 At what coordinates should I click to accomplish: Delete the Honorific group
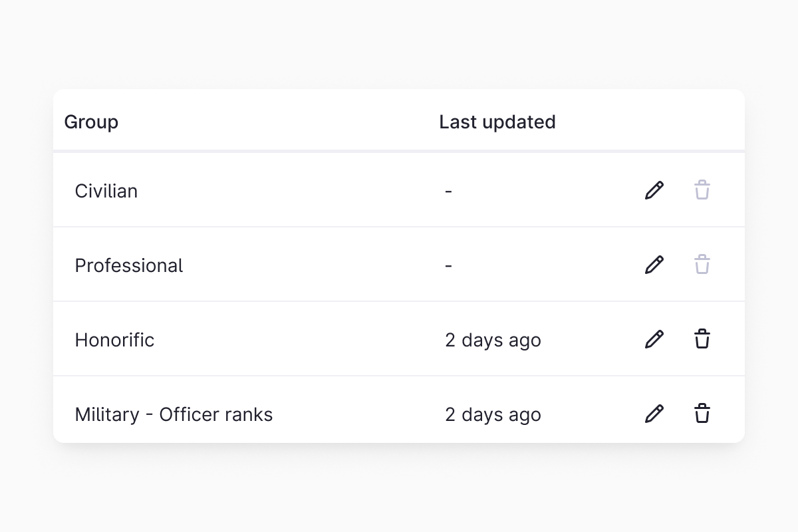[702, 339]
